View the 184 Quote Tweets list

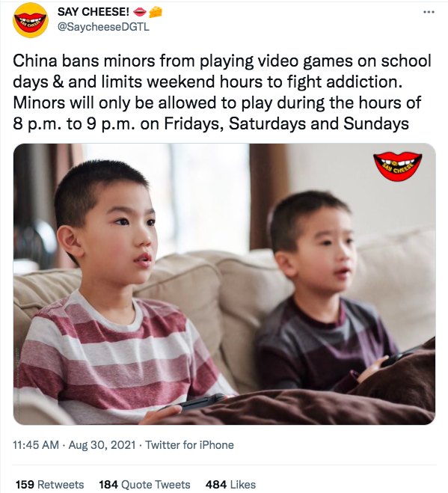tap(144, 485)
